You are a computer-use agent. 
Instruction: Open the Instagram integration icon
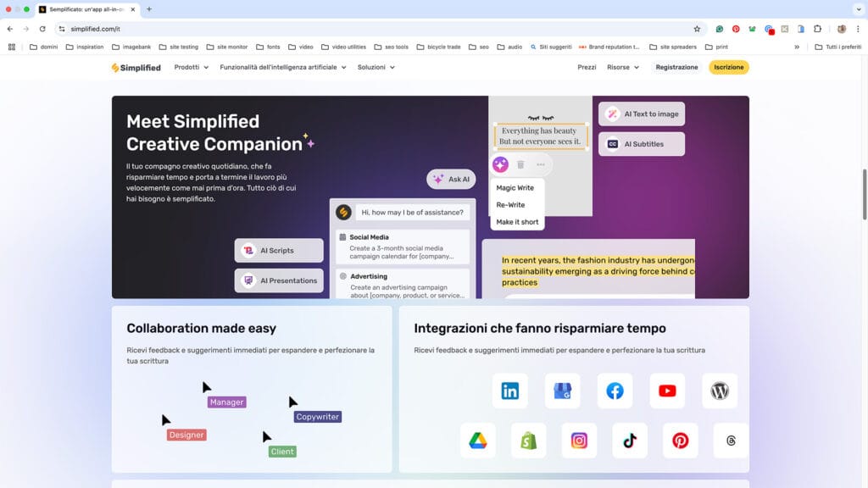click(579, 441)
